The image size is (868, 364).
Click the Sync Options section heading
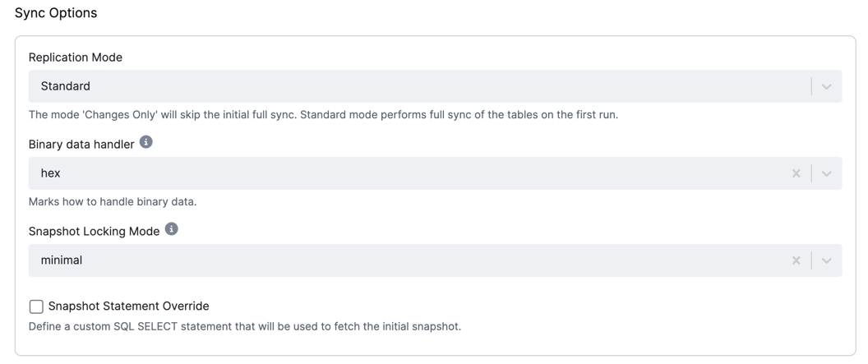coord(56,12)
